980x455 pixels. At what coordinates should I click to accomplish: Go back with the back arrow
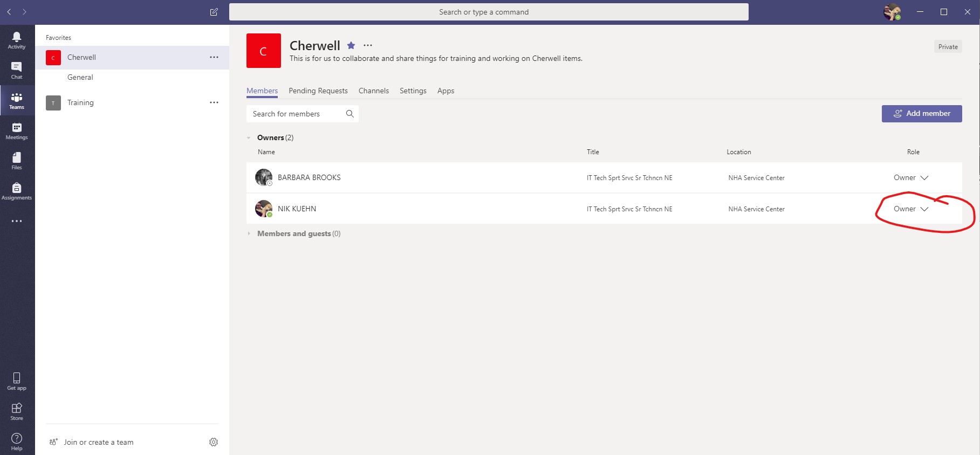pos(9,12)
